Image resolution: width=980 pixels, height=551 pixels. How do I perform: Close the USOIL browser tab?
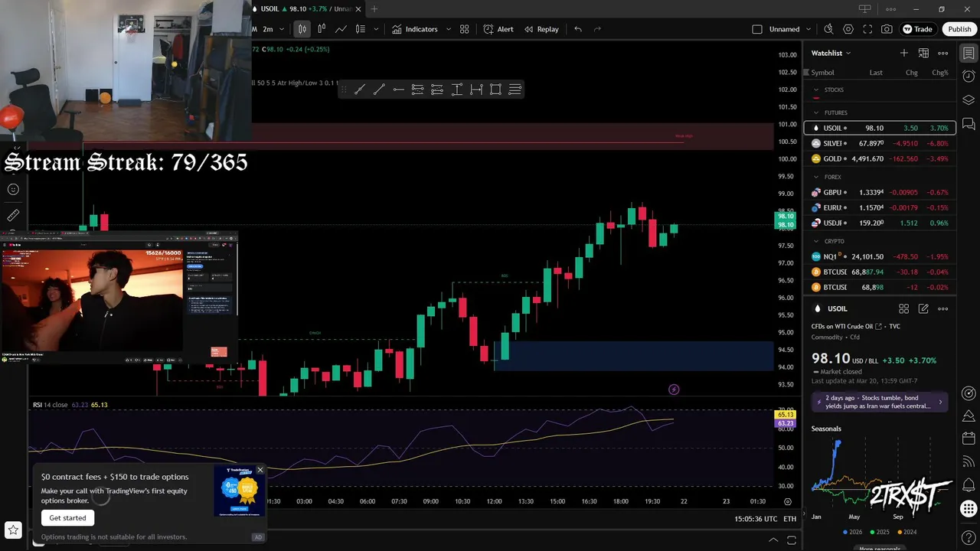[x=358, y=9]
